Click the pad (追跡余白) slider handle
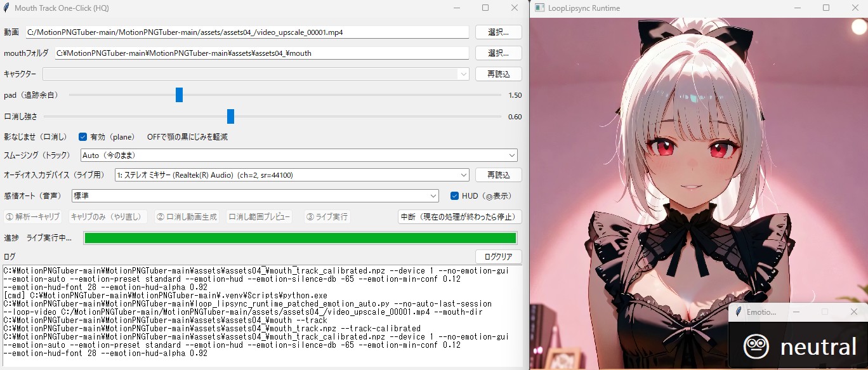Image resolution: width=868 pixels, height=370 pixels. (x=179, y=95)
